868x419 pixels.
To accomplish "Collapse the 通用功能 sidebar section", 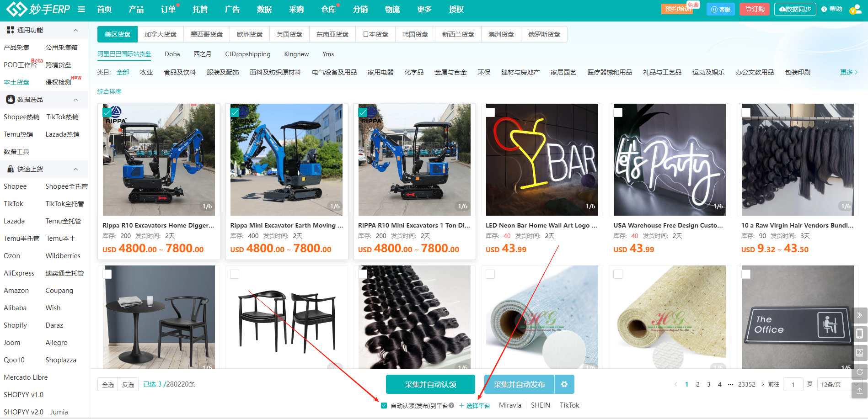I will (x=76, y=30).
